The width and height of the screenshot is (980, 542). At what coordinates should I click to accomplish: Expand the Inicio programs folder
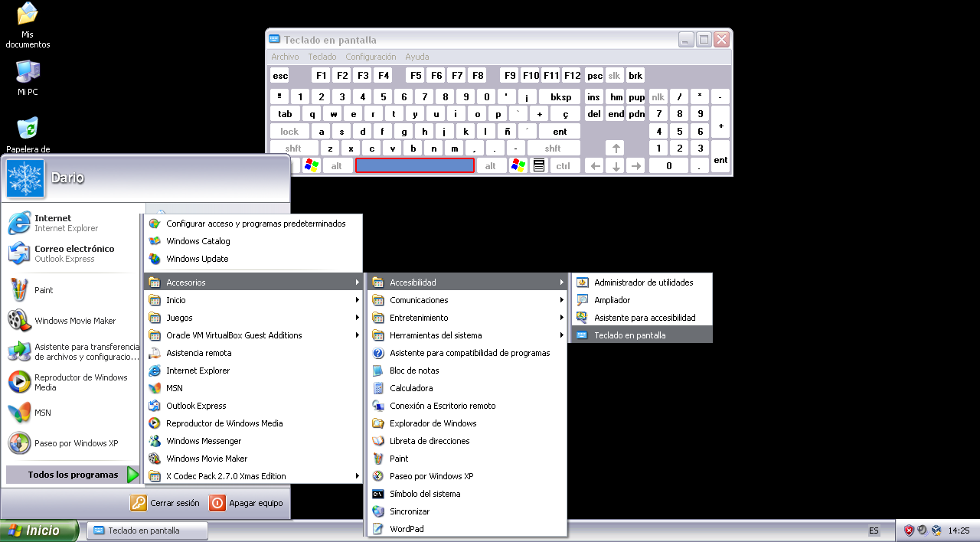click(253, 300)
